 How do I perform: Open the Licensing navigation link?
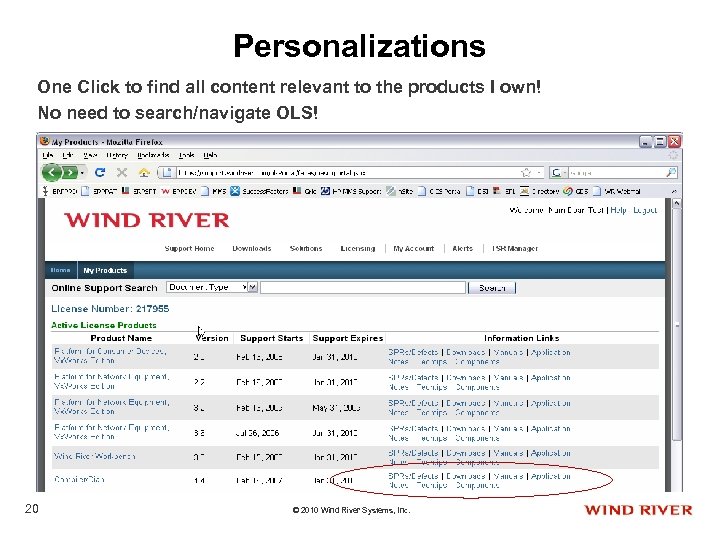358,248
